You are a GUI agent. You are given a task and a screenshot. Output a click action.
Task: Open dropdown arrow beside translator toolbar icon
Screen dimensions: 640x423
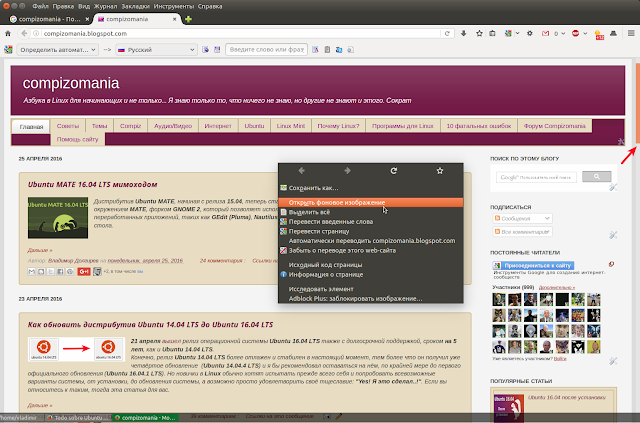click(518, 33)
